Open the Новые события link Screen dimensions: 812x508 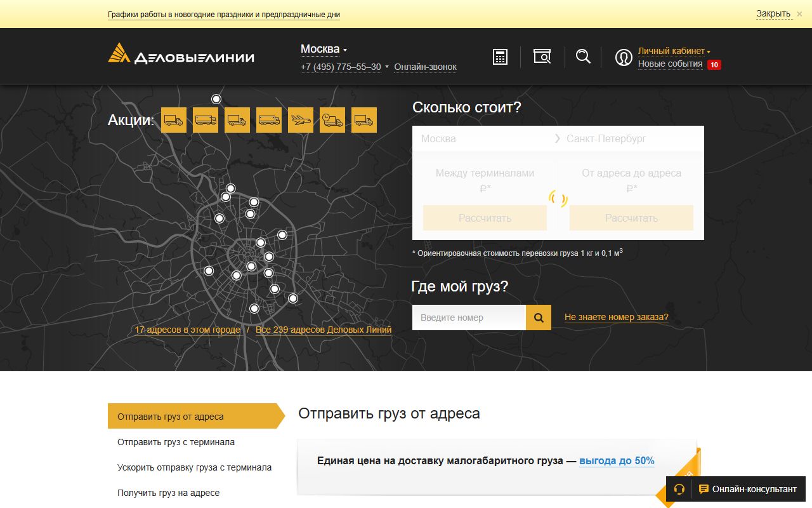[670, 64]
